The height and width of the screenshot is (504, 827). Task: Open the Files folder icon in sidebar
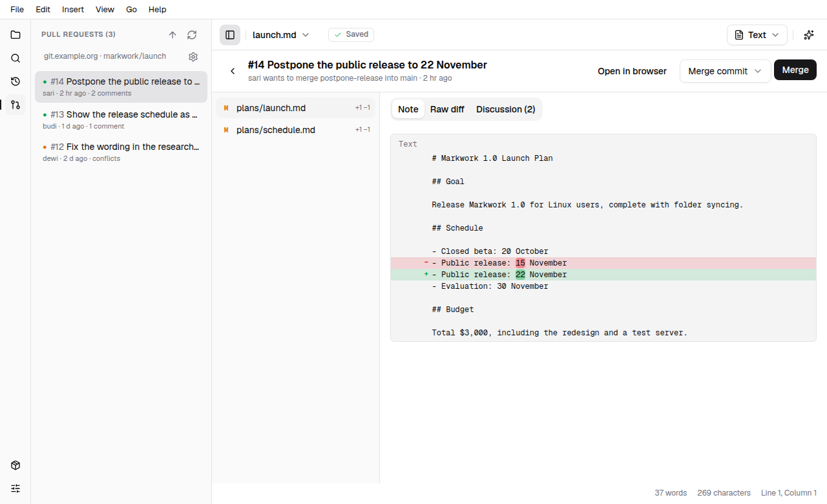pyautogui.click(x=16, y=35)
